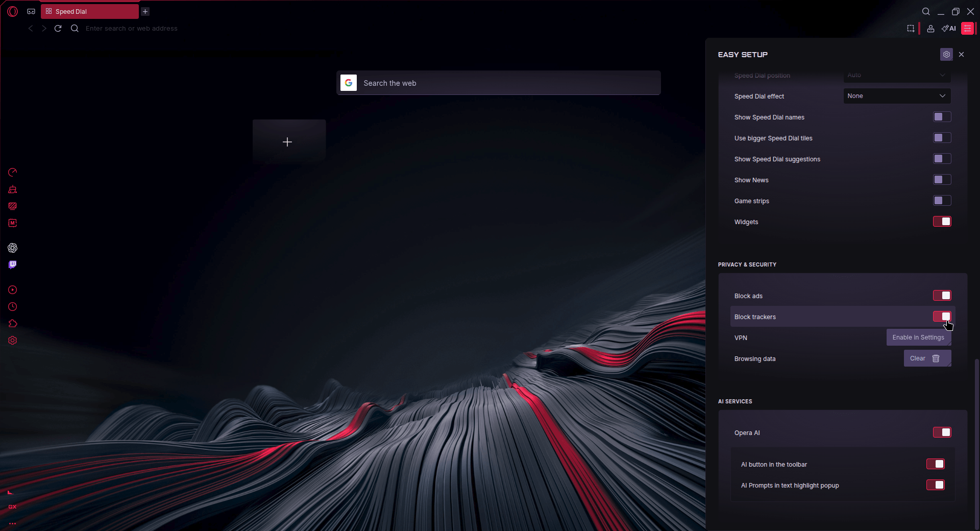980x531 pixels.
Task: Open ChatGPT from the sidebar
Action: (x=13, y=248)
